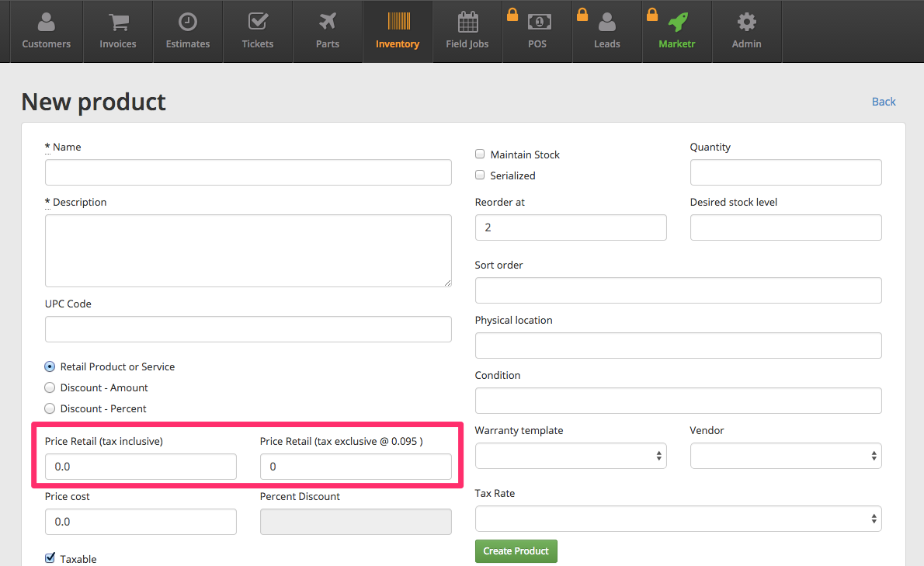Select Discount - Amount radio option

(50, 387)
